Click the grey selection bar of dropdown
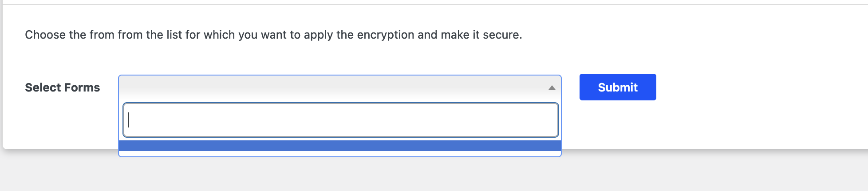The width and height of the screenshot is (868, 191). coord(333,88)
